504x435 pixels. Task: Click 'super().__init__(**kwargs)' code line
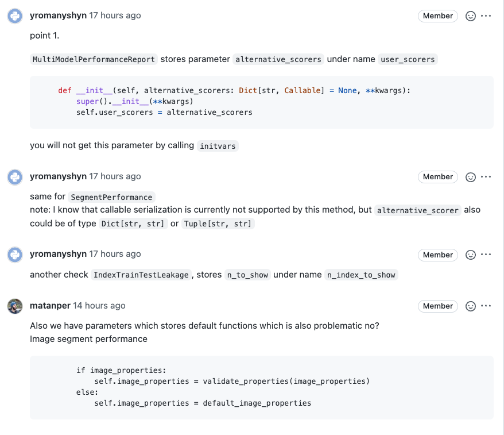(135, 101)
